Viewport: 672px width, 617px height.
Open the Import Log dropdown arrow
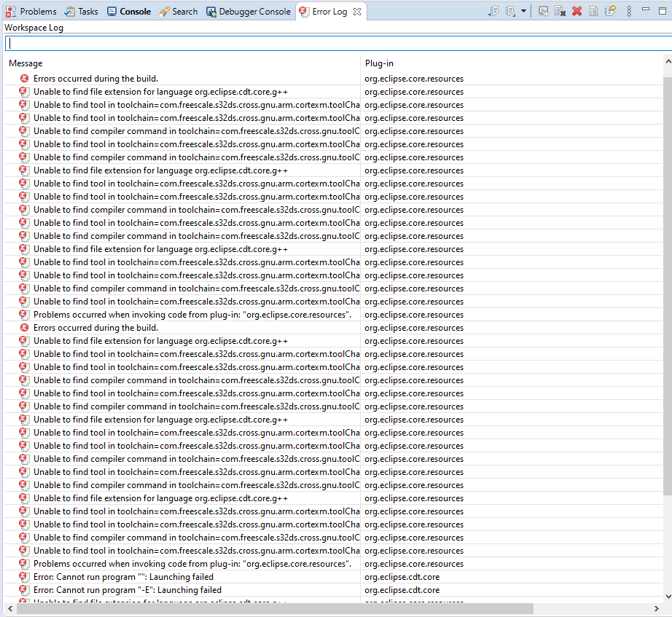point(523,11)
